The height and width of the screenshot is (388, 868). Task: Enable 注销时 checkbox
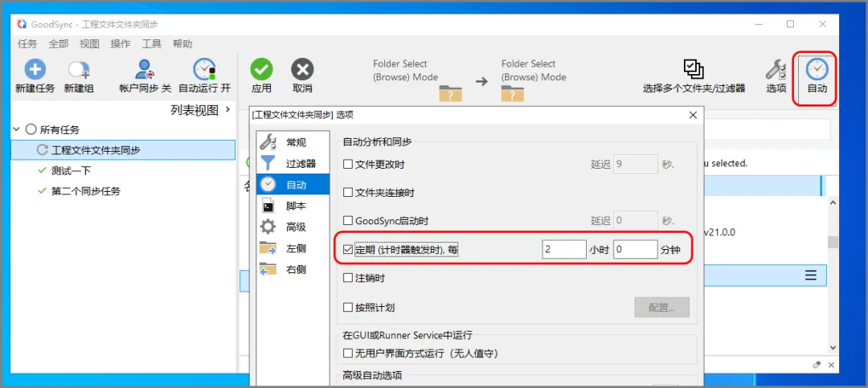pos(348,278)
